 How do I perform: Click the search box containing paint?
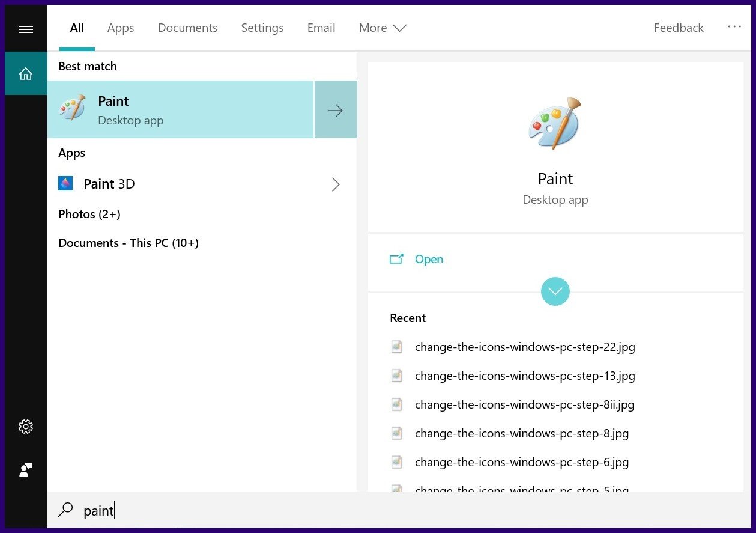tap(399, 511)
